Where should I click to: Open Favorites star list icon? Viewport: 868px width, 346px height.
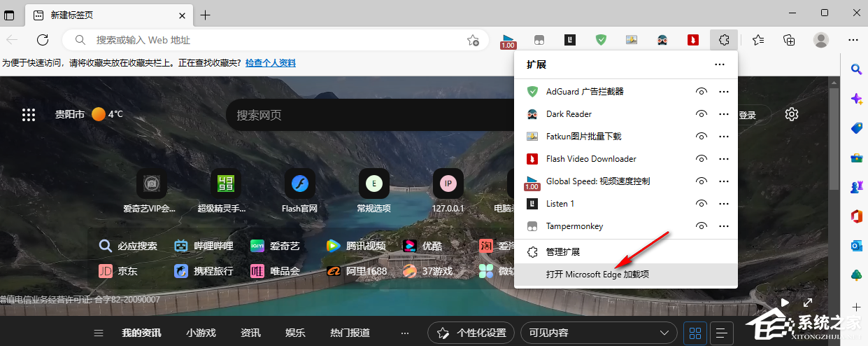point(758,40)
